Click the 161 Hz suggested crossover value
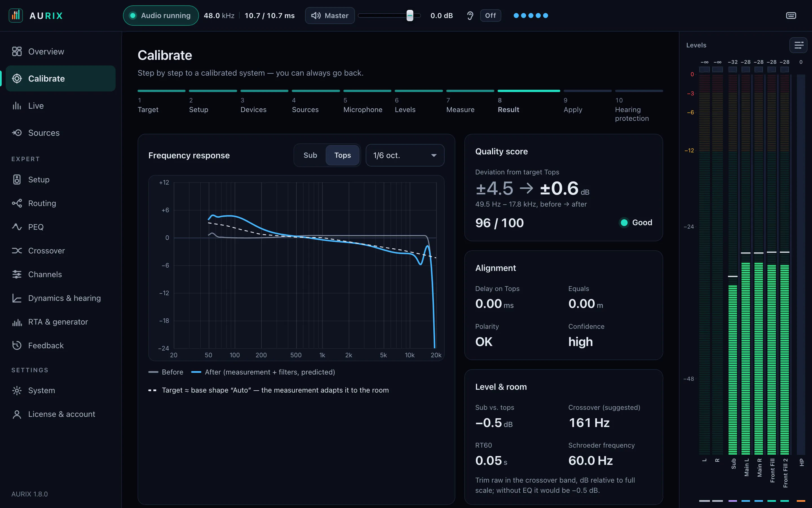This screenshot has height=508, width=812. (x=589, y=423)
